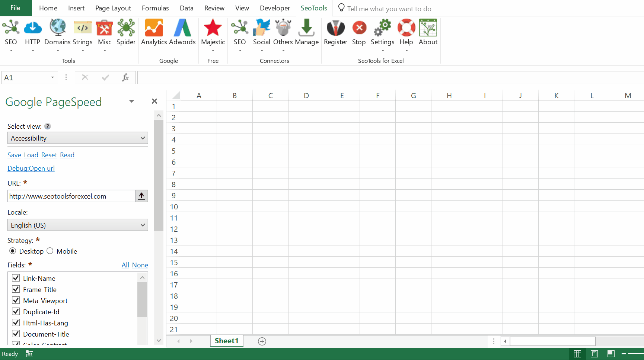The height and width of the screenshot is (360, 644).
Task: Select the Mobile strategy radio button
Action: coord(50,251)
